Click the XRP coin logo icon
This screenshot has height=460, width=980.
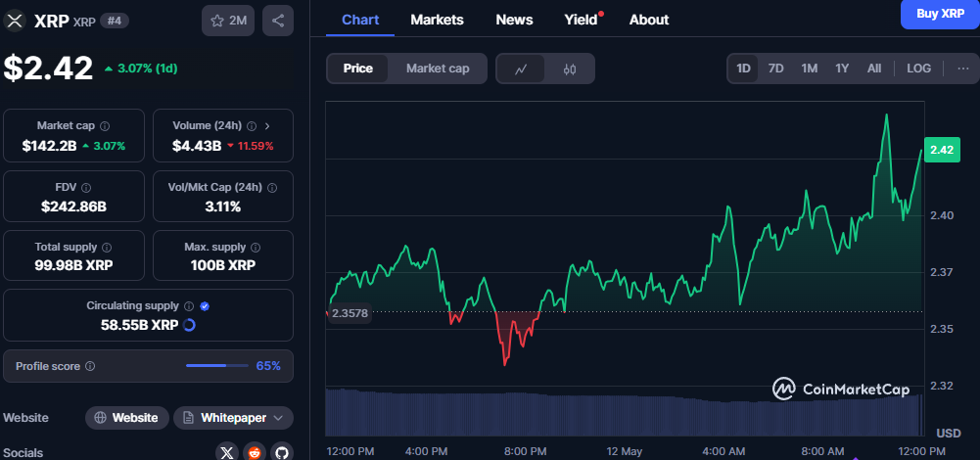pyautogui.click(x=15, y=21)
